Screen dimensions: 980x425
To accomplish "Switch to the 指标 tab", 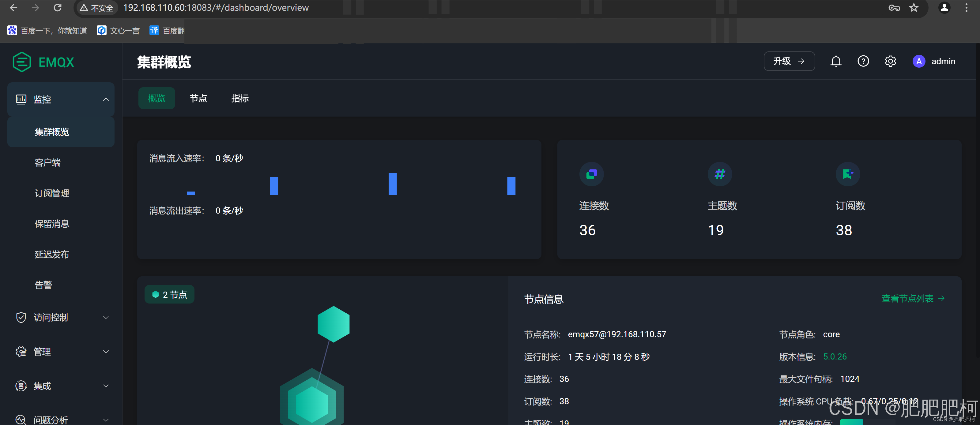I will coord(240,99).
